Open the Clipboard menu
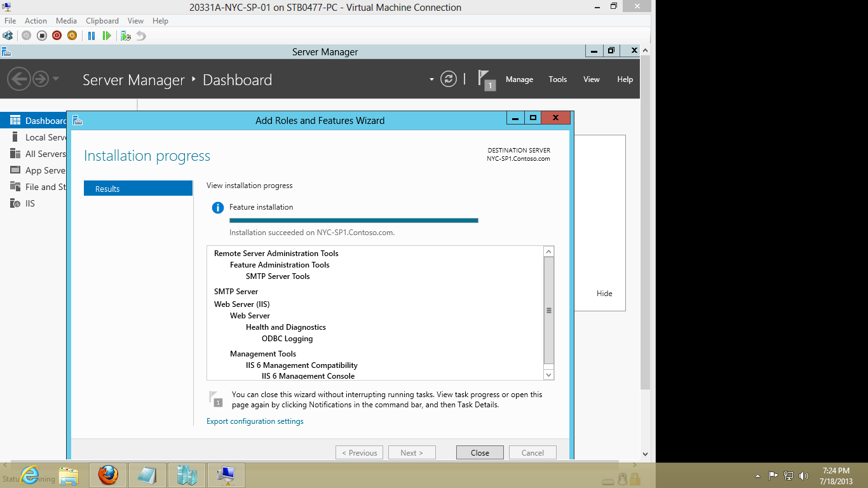 pyautogui.click(x=102, y=21)
